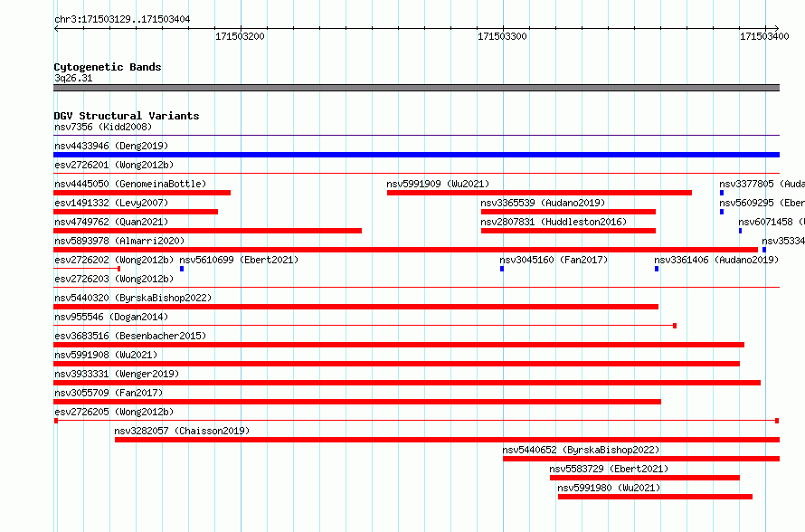This screenshot has height=532, width=805.
Task: Open the nsv3933331 (Wenger2019) label
Action: tap(117, 374)
